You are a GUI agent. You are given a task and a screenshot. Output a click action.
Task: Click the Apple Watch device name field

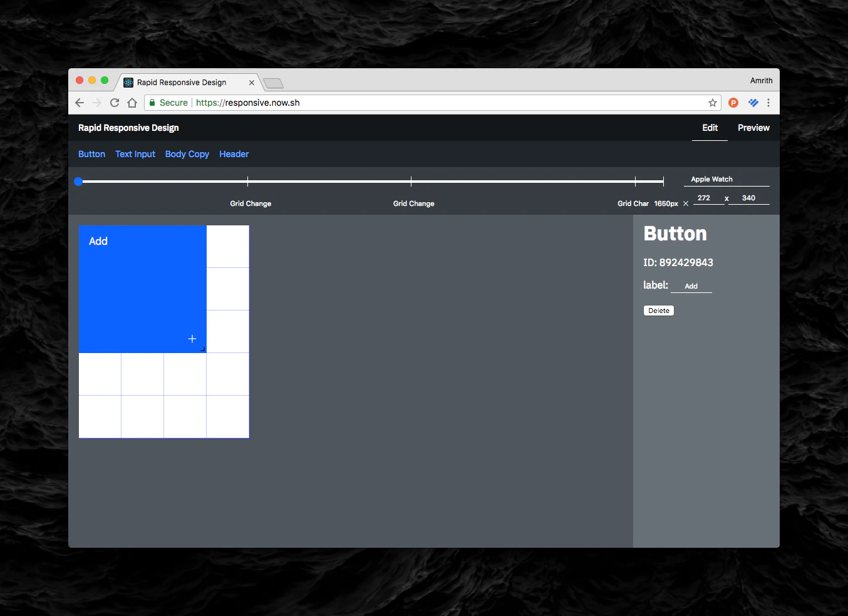coord(711,179)
